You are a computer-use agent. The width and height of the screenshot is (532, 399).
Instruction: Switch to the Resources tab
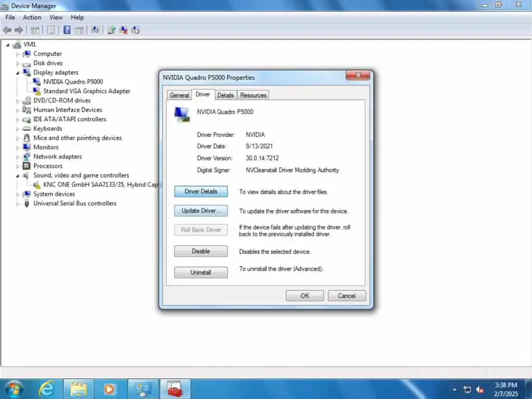pos(253,96)
